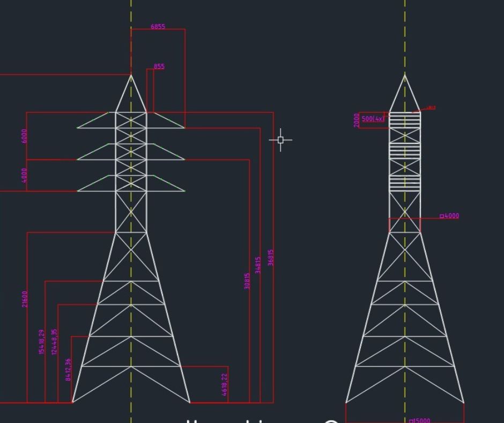Click the 500(4x) spacing label

[x=373, y=119]
